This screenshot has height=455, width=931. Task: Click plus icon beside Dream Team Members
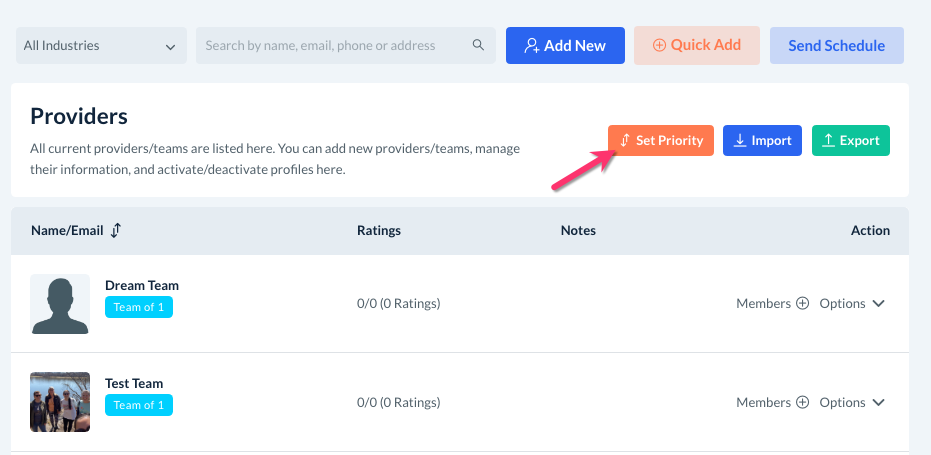(802, 304)
